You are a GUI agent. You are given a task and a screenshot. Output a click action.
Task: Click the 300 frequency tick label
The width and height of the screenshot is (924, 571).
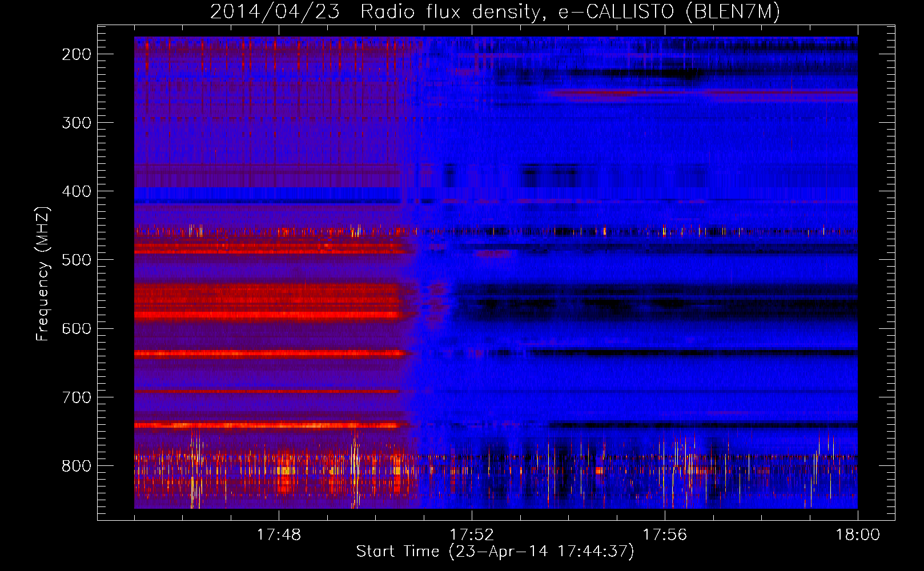click(x=77, y=123)
